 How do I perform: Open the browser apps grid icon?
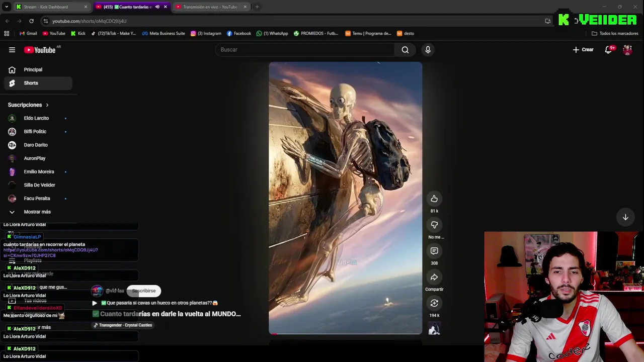pyautogui.click(x=7, y=34)
